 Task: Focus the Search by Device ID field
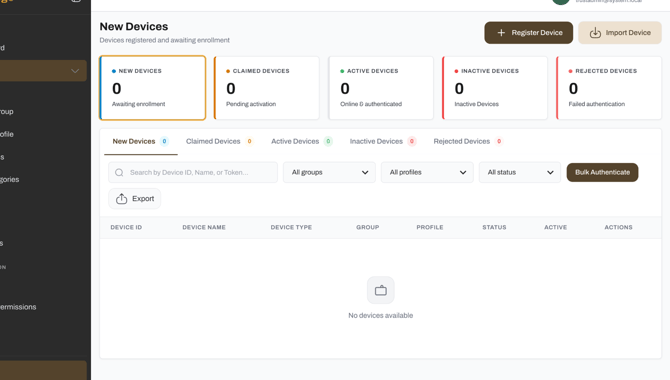193,172
